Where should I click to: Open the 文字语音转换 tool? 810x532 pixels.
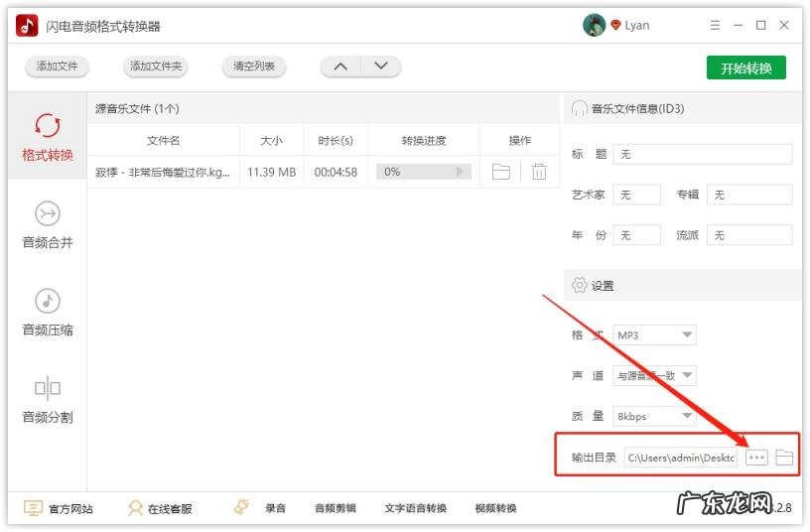point(415,508)
